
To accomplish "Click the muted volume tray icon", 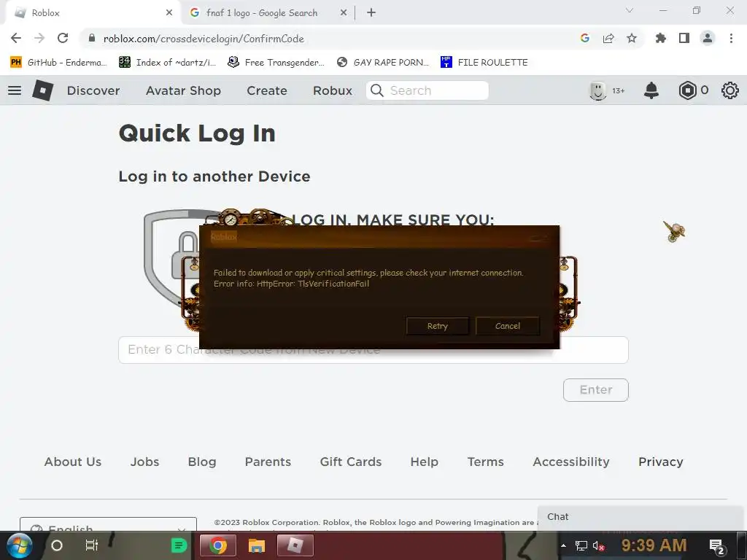I will [599, 545].
